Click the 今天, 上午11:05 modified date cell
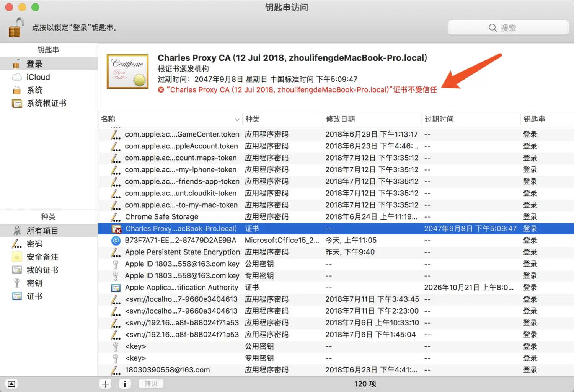The image size is (574, 392). coord(351,241)
